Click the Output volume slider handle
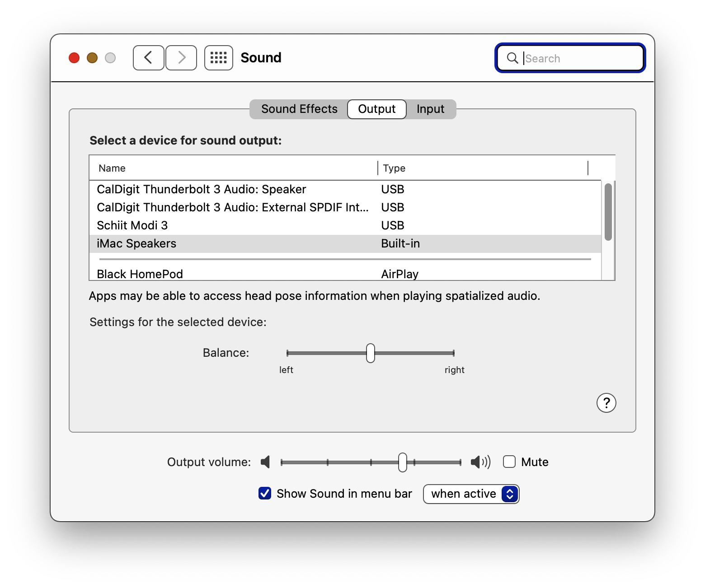 point(402,462)
